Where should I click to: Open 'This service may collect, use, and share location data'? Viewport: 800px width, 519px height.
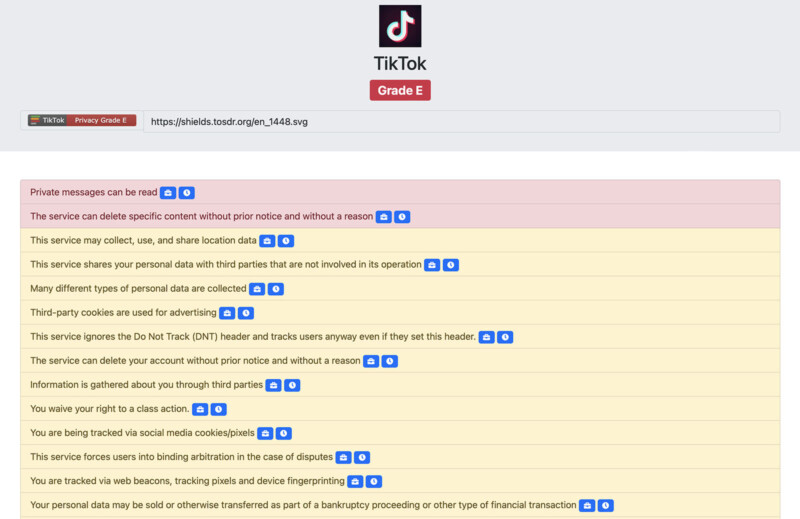point(143,240)
